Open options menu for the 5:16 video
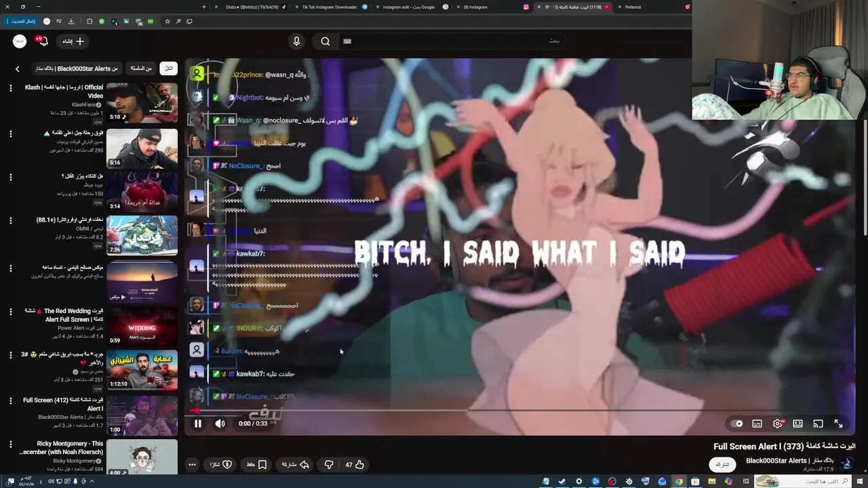868x488 pixels. click(x=11, y=134)
